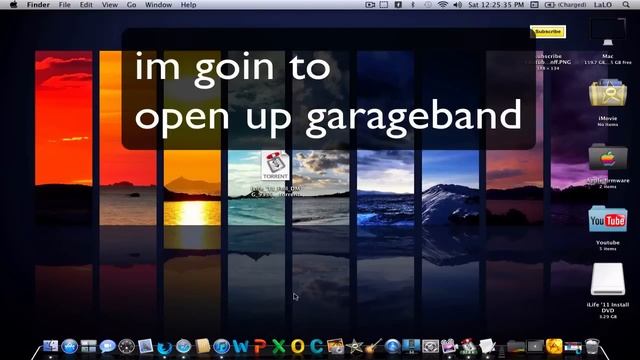
Task: Open iMovie star icon in Dock
Action: click(x=354, y=347)
